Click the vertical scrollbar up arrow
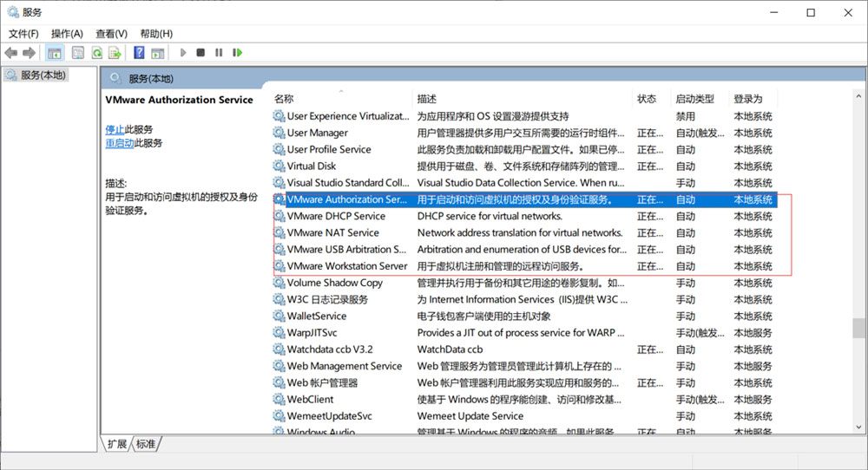Screen dimensions: 868x470 (x=858, y=96)
